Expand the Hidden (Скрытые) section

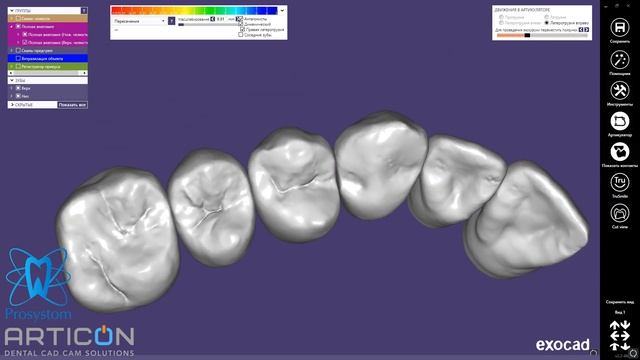(12, 105)
